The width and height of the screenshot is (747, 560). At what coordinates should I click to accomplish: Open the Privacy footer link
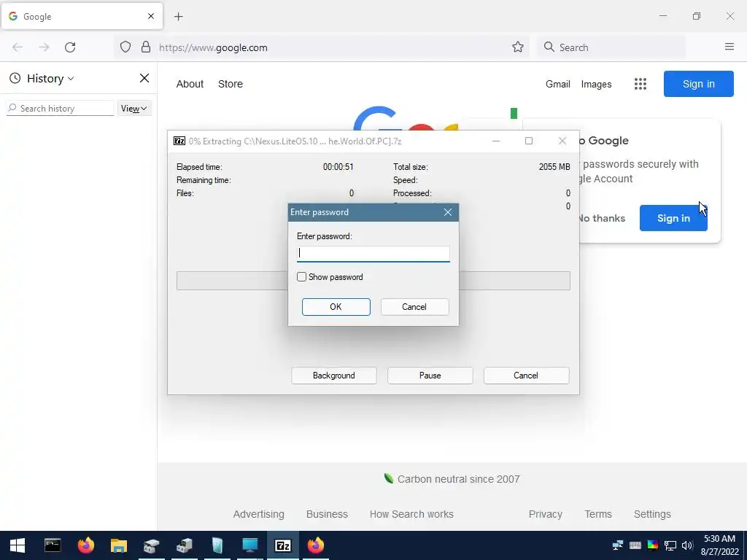pyautogui.click(x=546, y=514)
